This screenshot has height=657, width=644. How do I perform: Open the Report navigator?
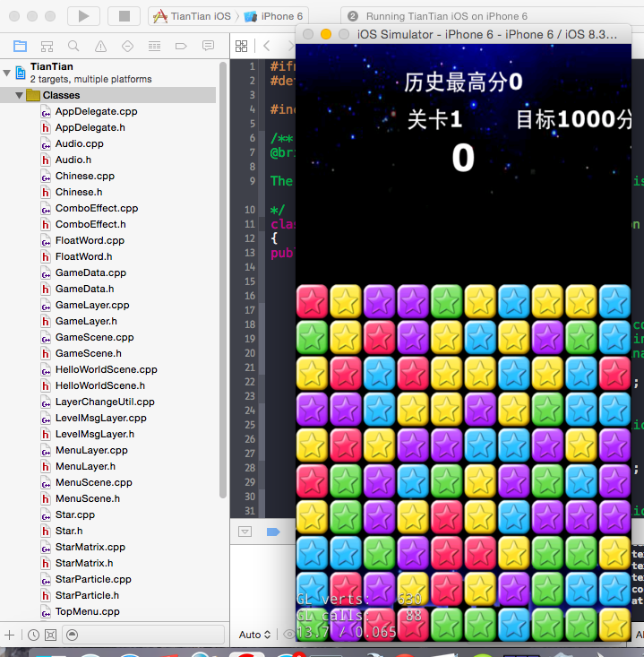click(208, 46)
